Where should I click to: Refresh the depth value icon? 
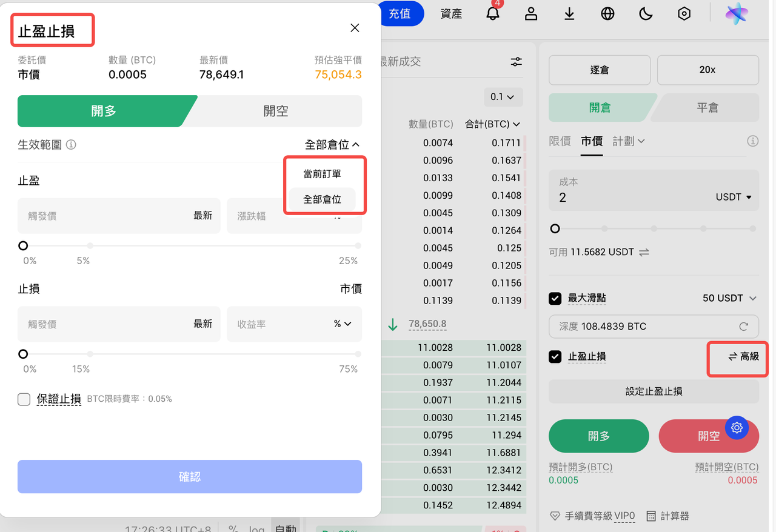[x=743, y=327]
